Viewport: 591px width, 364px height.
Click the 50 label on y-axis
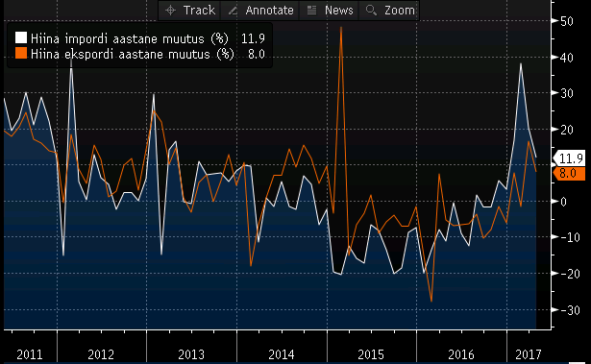(x=567, y=21)
